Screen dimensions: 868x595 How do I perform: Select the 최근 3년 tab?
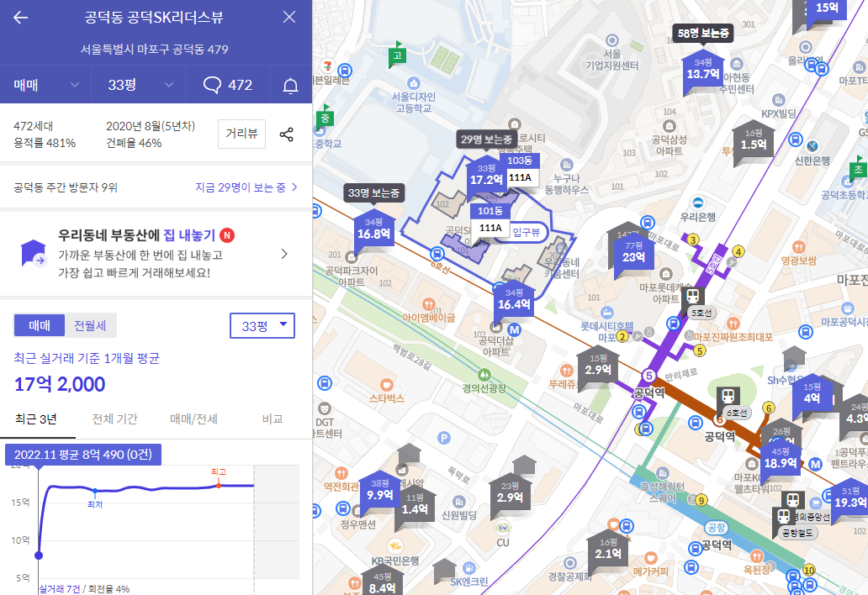(x=36, y=419)
